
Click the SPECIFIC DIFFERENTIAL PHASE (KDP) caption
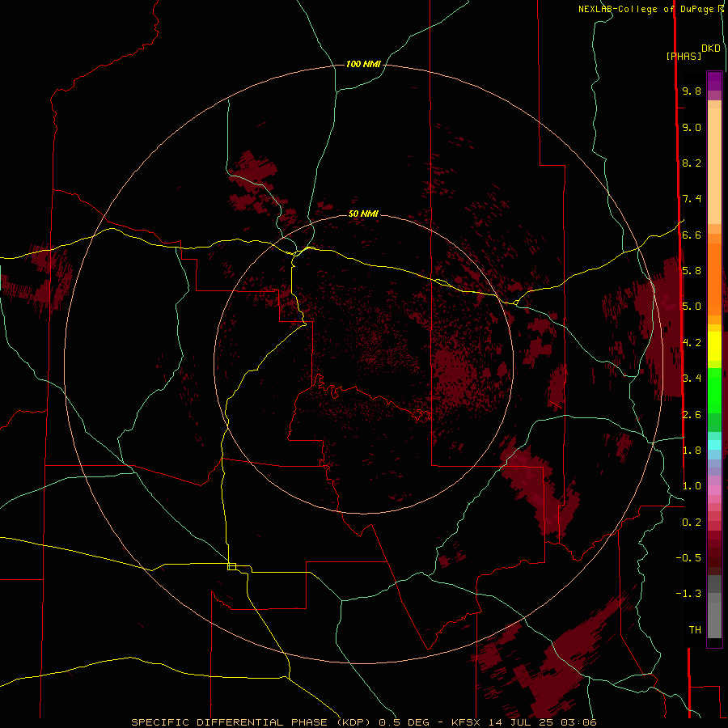point(251,722)
